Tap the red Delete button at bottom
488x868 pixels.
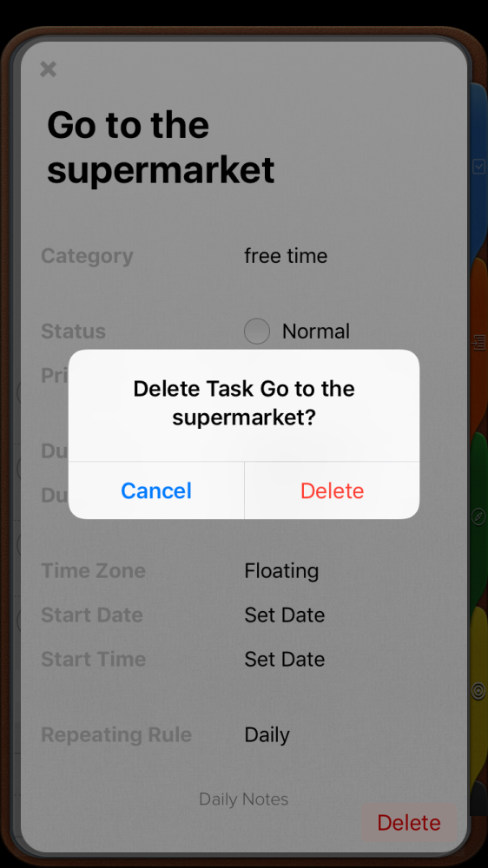click(x=409, y=823)
